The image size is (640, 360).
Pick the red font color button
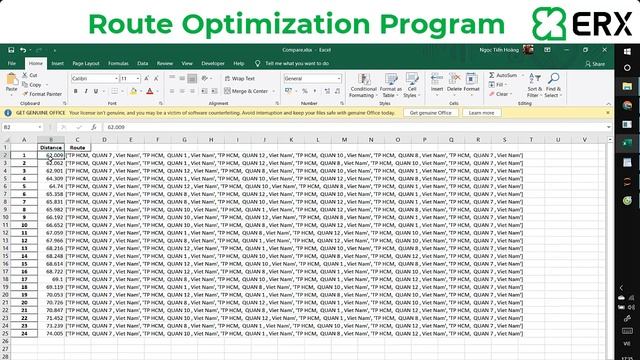tap(150, 91)
